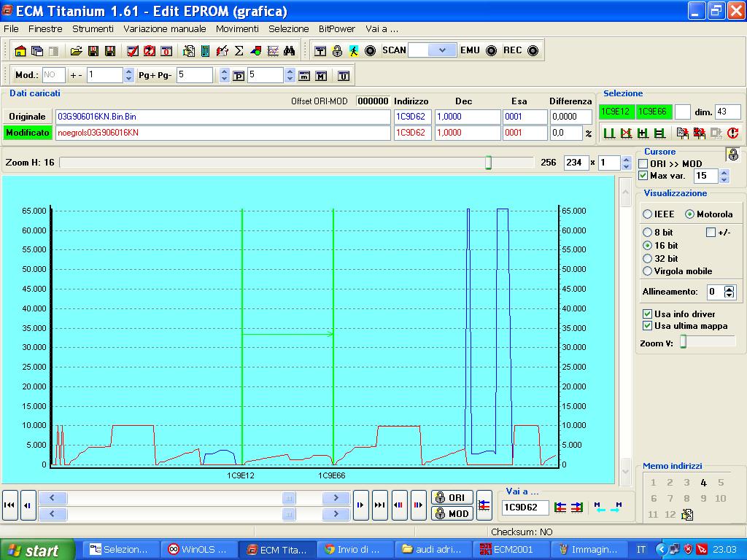The width and height of the screenshot is (747, 560).
Task: Click the Vai a address input field
Action: point(525,507)
